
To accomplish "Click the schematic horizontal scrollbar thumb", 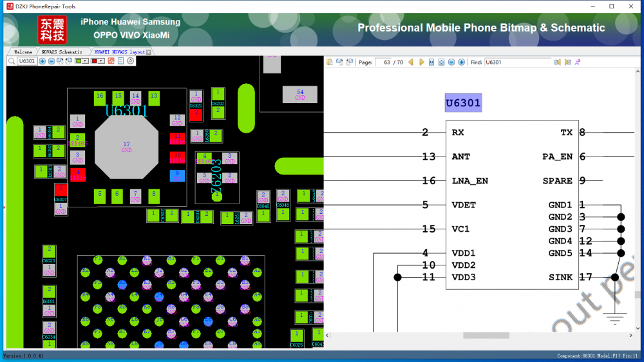I will (x=486, y=336).
